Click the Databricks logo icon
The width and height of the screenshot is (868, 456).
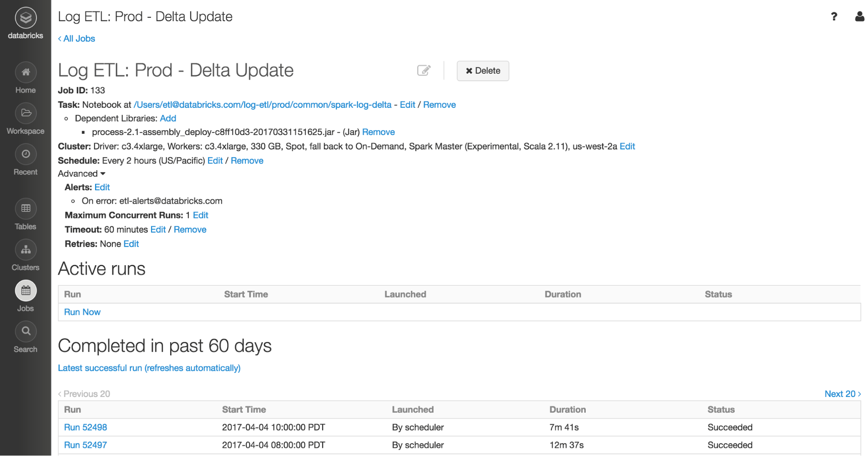pos(26,18)
